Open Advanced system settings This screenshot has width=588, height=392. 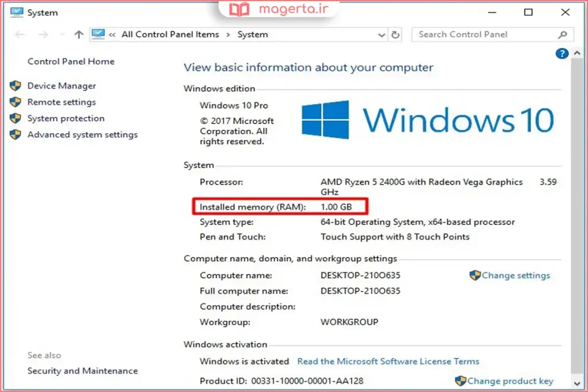tap(82, 135)
